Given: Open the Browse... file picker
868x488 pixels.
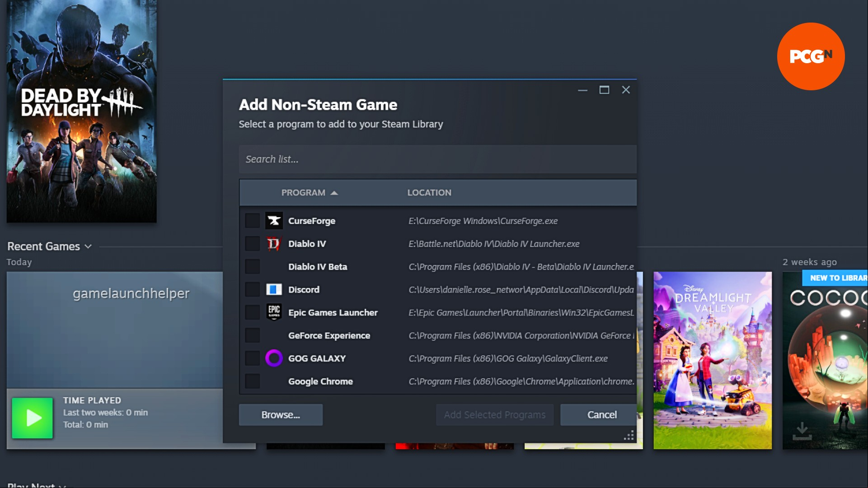Looking at the screenshot, I should click(281, 415).
